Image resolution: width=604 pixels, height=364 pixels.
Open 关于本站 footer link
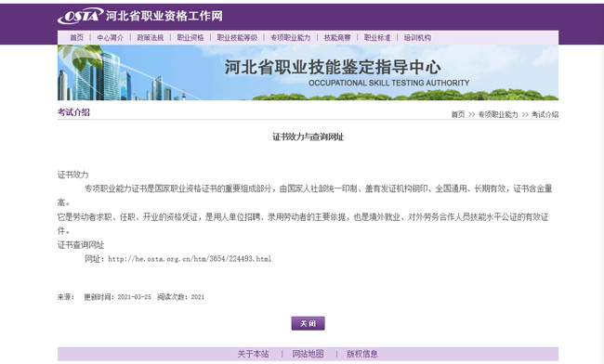pos(253,354)
